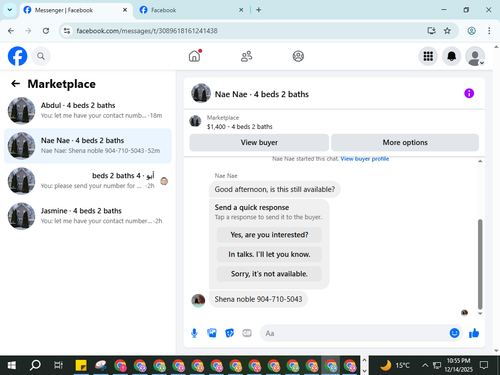The height and width of the screenshot is (375, 500).
Task: Install app icon in the address bar
Action: click(x=431, y=31)
